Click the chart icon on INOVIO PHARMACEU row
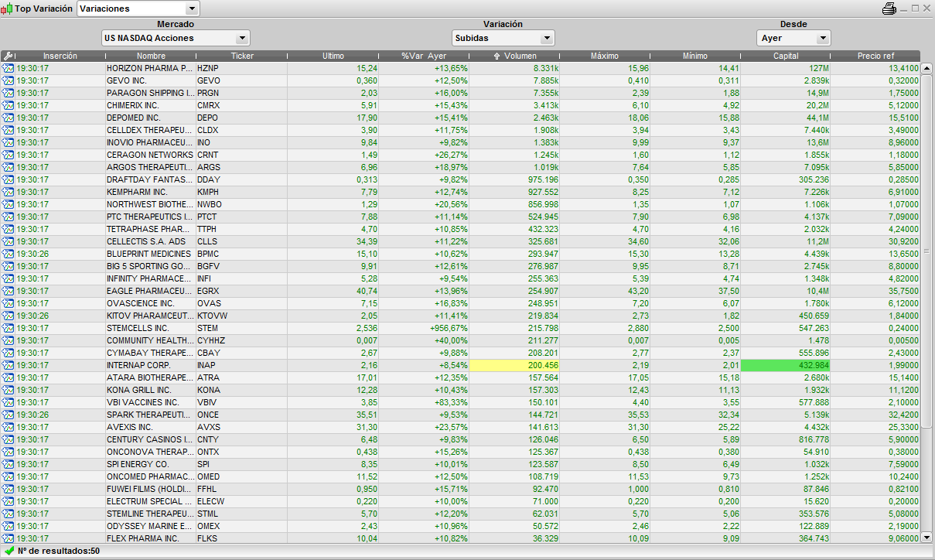Viewport: 935px width, 560px height. (8, 142)
